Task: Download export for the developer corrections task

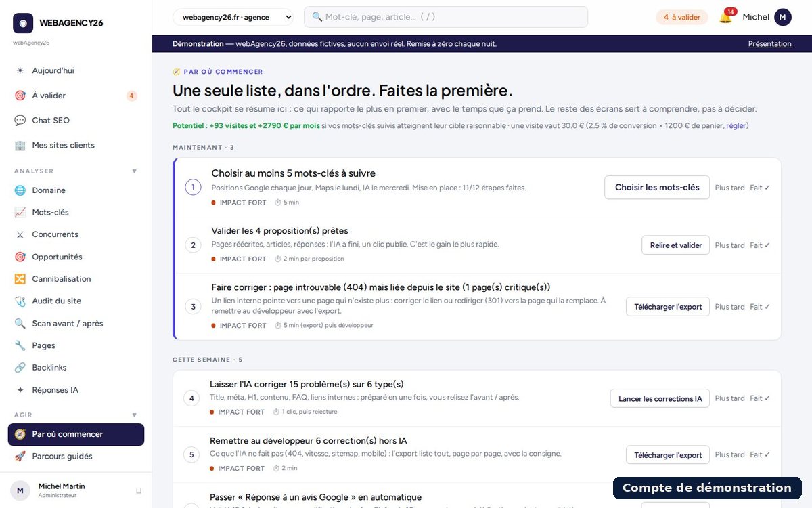Action: pyautogui.click(x=668, y=455)
